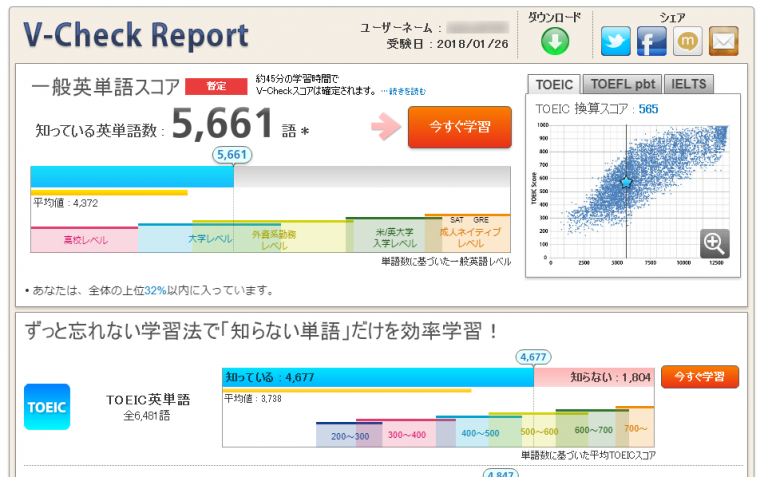The image size is (768, 477).
Task: Enlarge the scatter chart with magnifier icon
Action: 714,243
